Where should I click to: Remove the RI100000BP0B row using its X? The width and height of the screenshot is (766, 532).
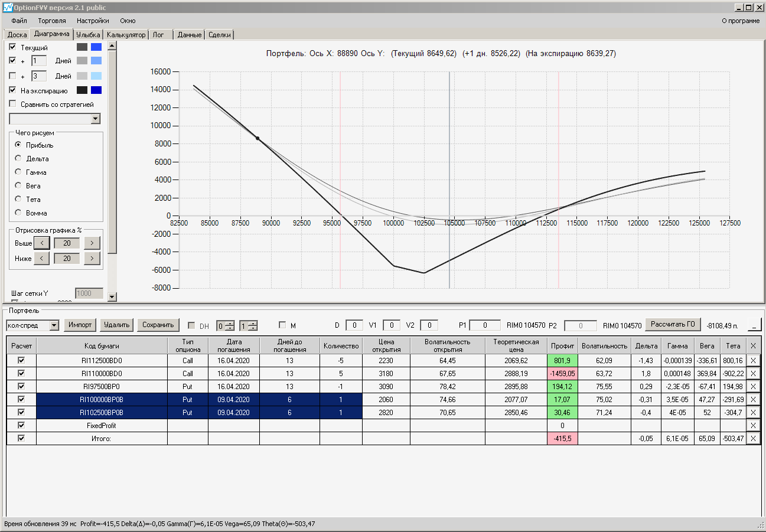(x=753, y=399)
